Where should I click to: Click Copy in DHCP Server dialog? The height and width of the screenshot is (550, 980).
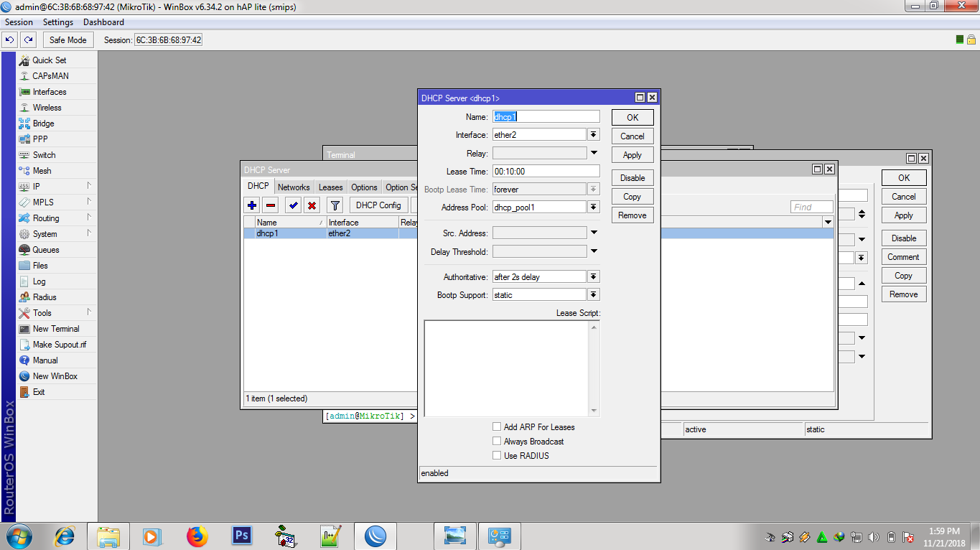click(633, 197)
